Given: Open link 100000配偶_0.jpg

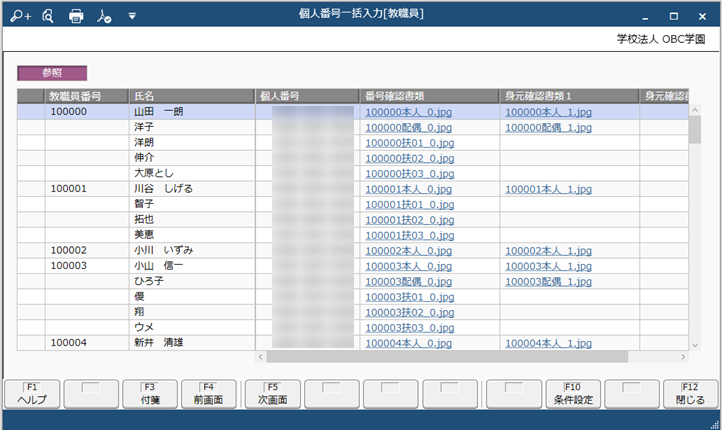Looking at the screenshot, I should 408,128.
